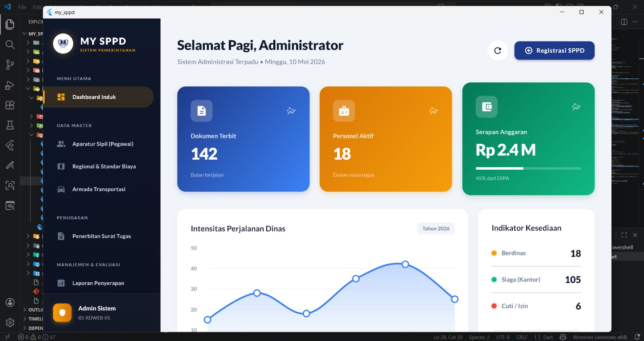This screenshot has height=341, width=644.
Task: Open Armada Transportasi menu item
Action: pos(98,189)
